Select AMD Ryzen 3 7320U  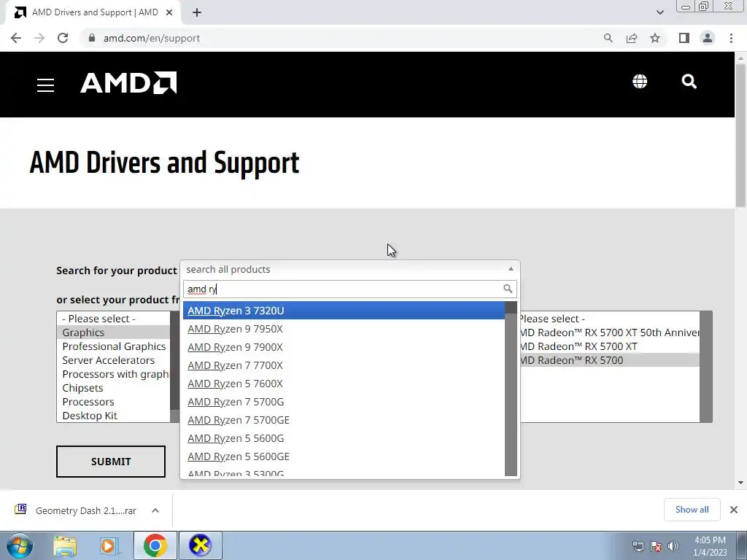click(344, 311)
